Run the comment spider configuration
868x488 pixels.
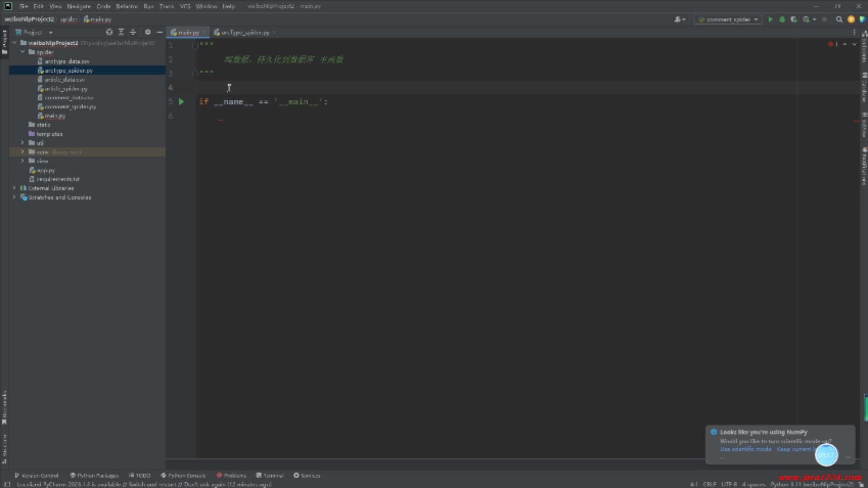coord(770,19)
